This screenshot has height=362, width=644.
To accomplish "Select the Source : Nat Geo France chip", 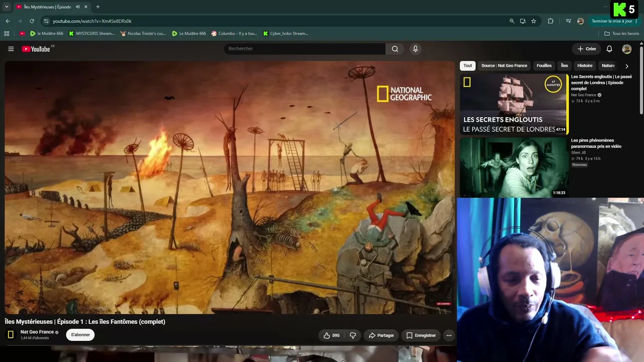I will tap(504, 66).
